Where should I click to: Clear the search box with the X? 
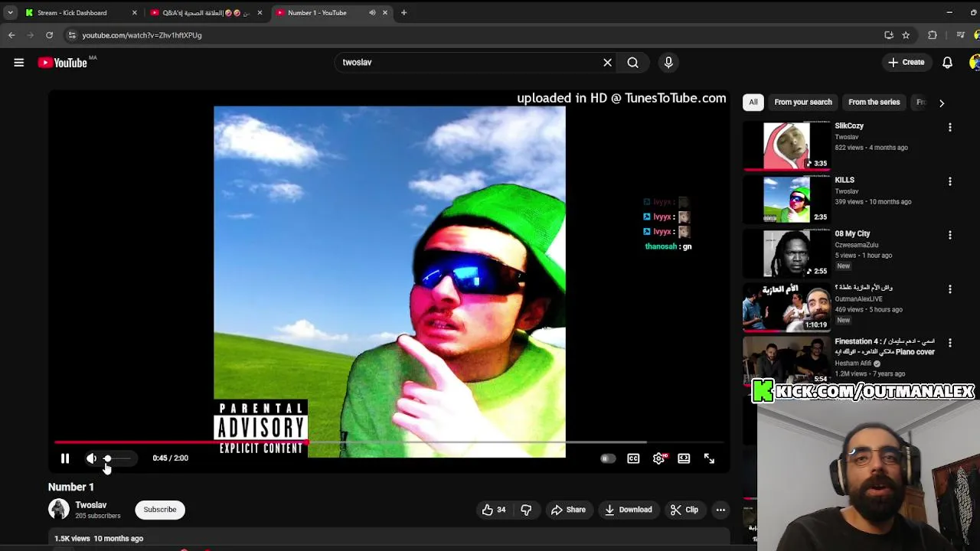(608, 63)
